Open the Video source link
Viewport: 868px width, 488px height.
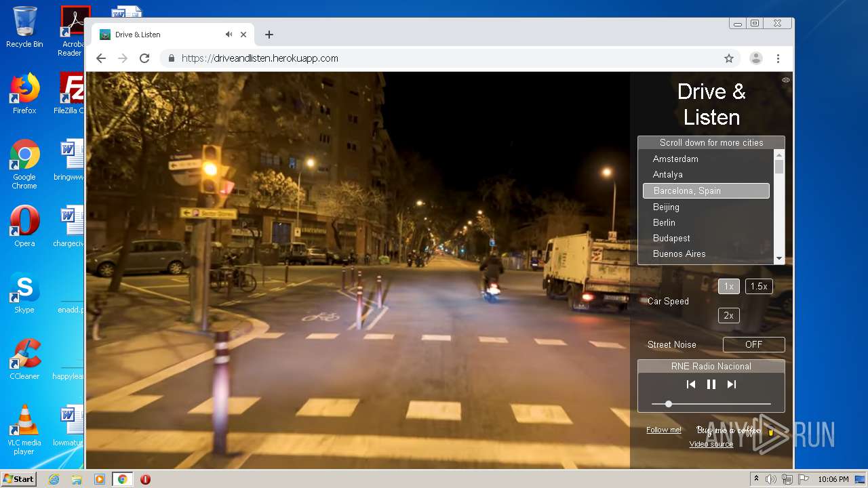point(711,444)
